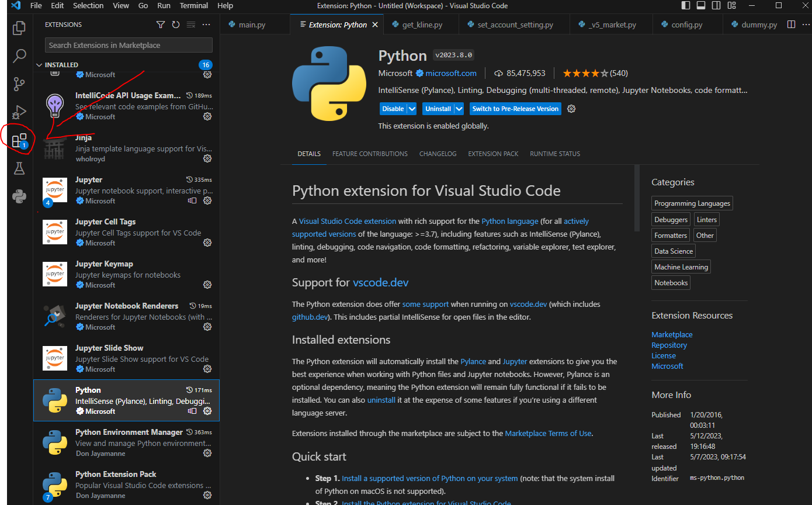The height and width of the screenshot is (505, 812).
Task: Toggle primary side bar layout icon
Action: point(685,6)
